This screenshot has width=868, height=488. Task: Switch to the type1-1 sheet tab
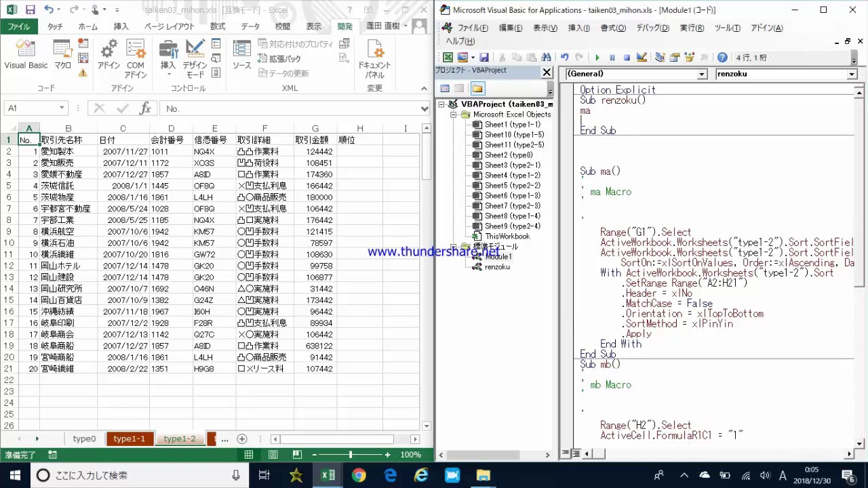tap(129, 439)
